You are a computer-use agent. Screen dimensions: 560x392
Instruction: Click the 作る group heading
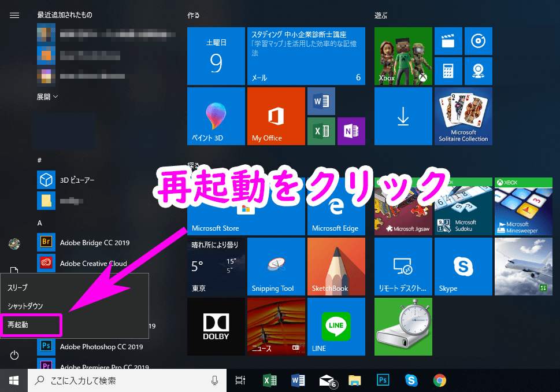point(194,16)
